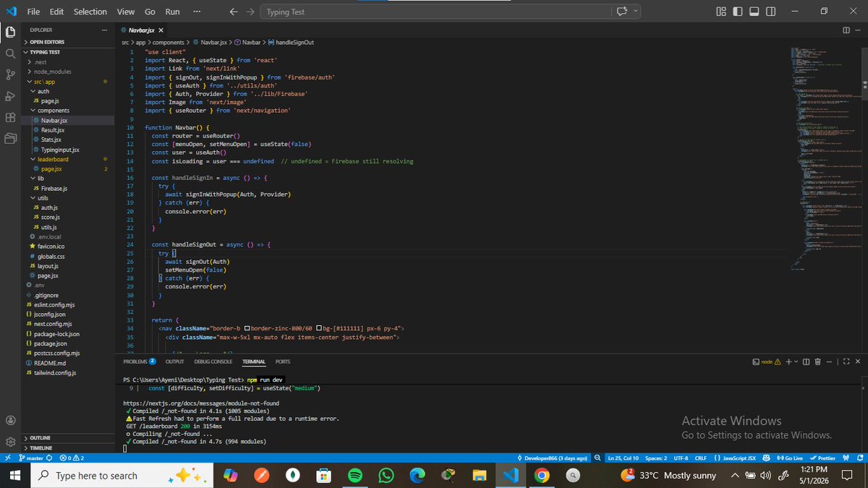The height and width of the screenshot is (488, 868).
Task: Open Google Chrome from the taskbar
Action: 541,475
